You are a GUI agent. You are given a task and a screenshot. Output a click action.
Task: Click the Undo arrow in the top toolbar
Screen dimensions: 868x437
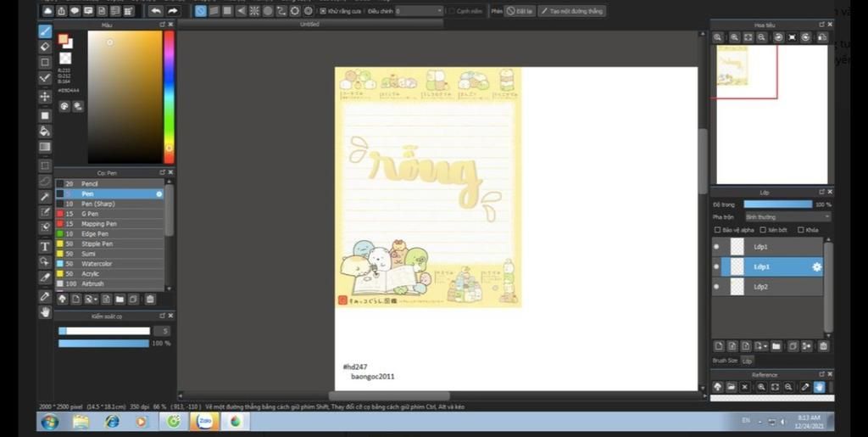pyautogui.click(x=156, y=11)
